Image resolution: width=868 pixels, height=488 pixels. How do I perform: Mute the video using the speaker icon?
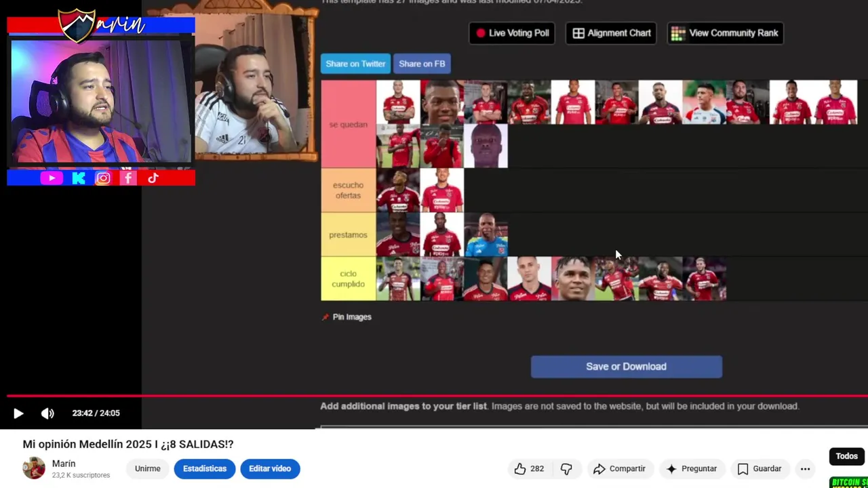(x=47, y=413)
